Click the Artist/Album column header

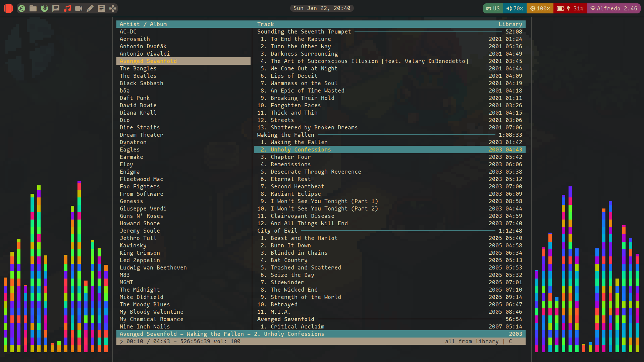[x=143, y=24]
